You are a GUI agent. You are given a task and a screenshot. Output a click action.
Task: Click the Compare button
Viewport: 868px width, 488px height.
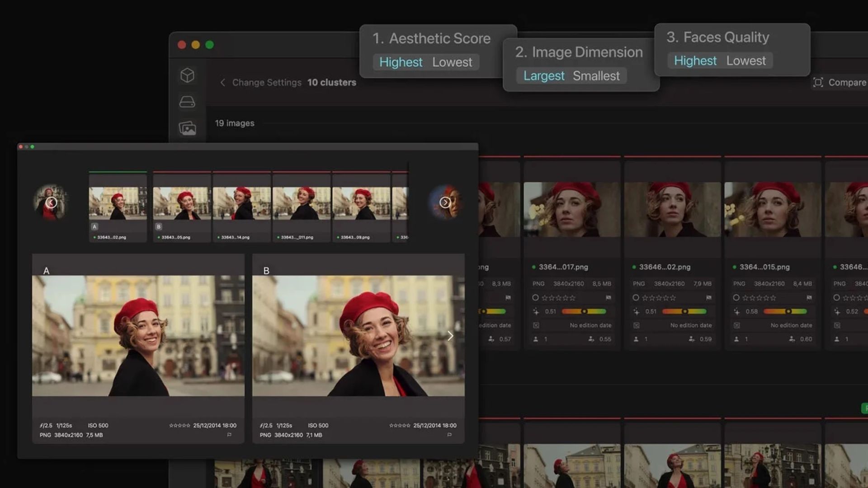pyautogui.click(x=847, y=82)
